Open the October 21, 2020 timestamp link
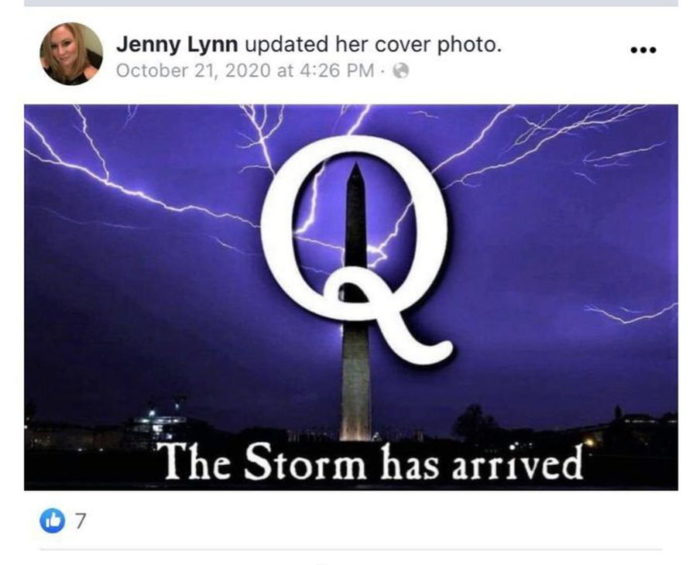This screenshot has height=565, width=696. [245, 71]
